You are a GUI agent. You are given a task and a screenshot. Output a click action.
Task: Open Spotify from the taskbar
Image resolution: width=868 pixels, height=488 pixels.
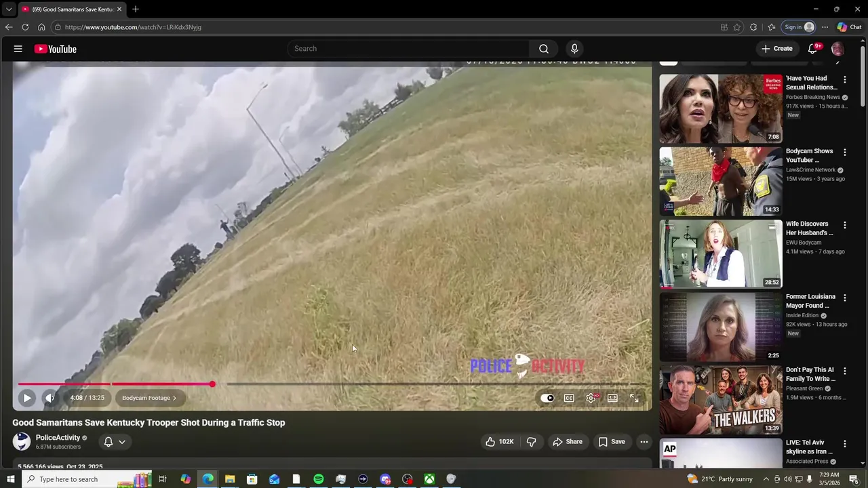point(318,479)
